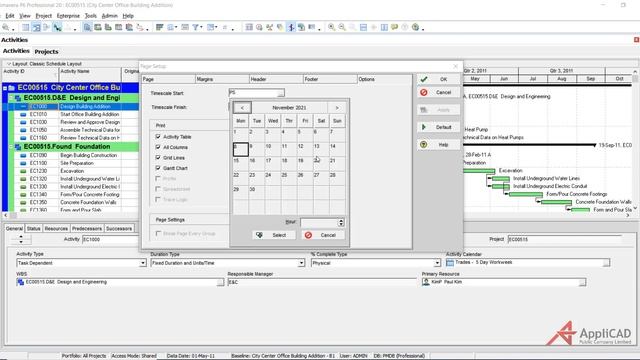Viewport: 640px width, 360px height.
Task: Switch to the Footer tab
Action: coord(330,79)
